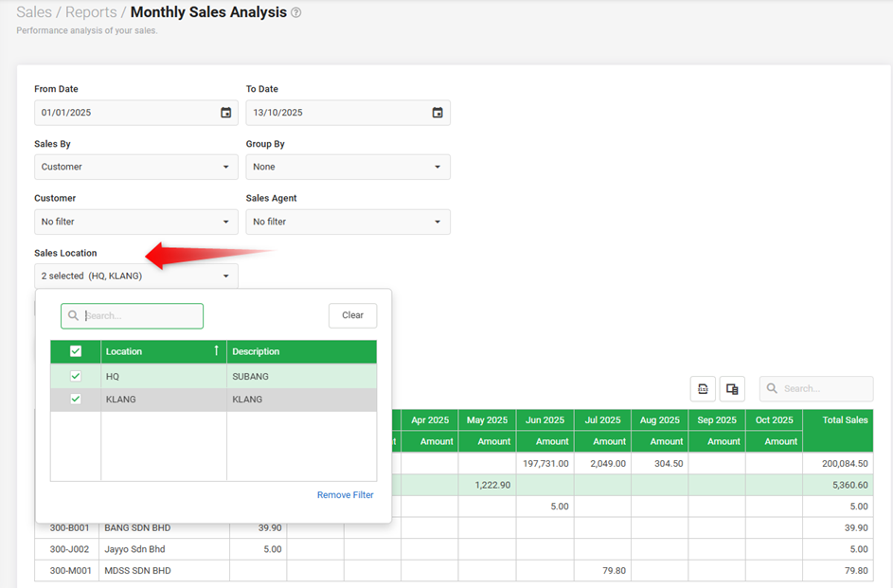Click the export to Excel icon button

(x=703, y=389)
